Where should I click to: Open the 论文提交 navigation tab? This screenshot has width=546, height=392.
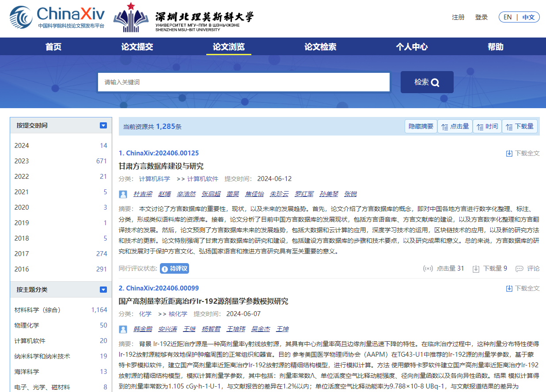(137, 47)
